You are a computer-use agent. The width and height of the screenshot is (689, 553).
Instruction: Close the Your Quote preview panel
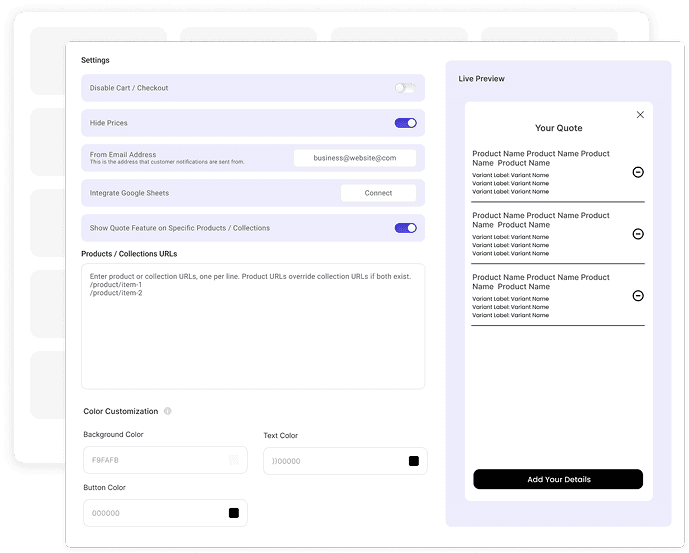coord(640,115)
